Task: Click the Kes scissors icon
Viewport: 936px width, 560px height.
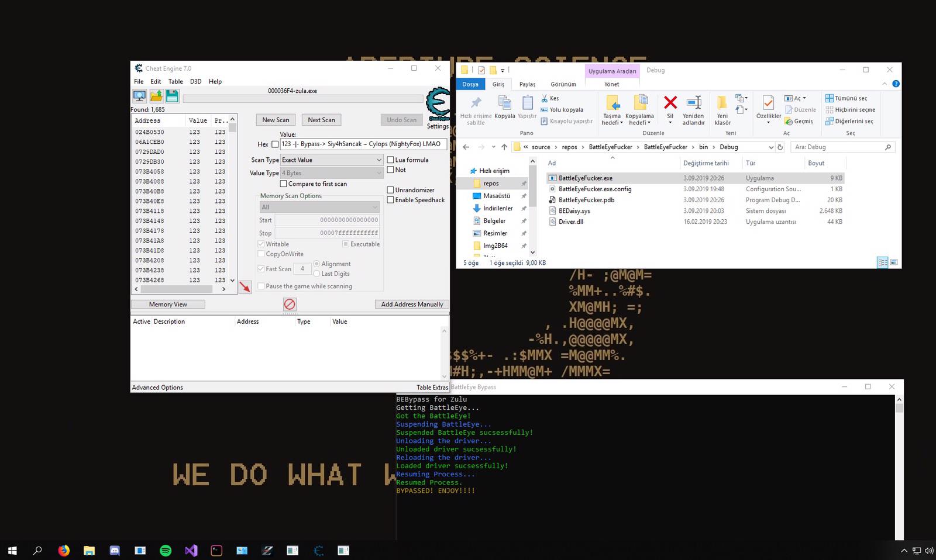Action: click(545, 98)
